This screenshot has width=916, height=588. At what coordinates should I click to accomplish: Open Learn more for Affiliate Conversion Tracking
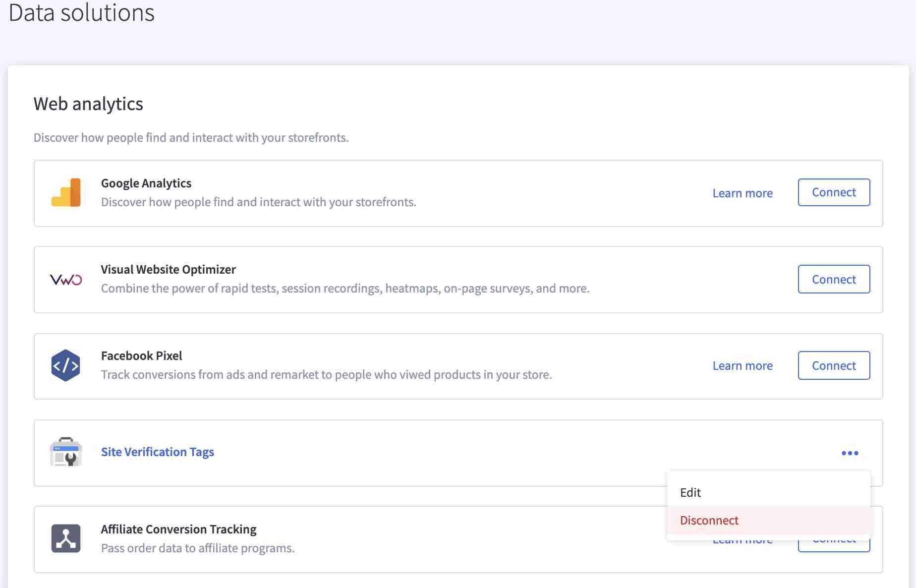742,539
